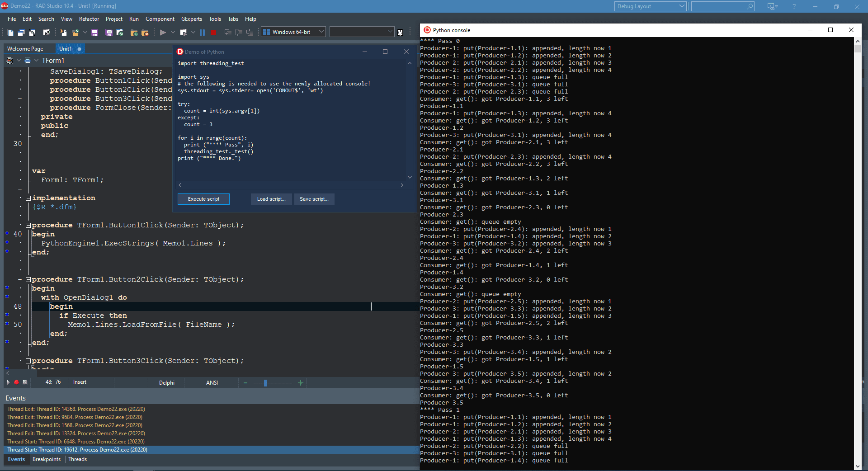Click the desktop layout icon in title bar
Viewport: 868px width, 471px height.
pyautogui.click(x=773, y=6)
